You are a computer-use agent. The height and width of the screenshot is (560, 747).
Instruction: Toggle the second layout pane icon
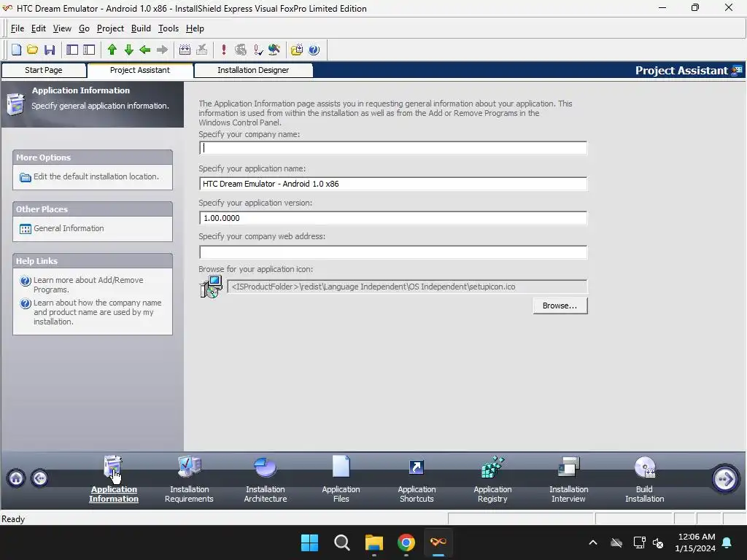click(x=89, y=50)
